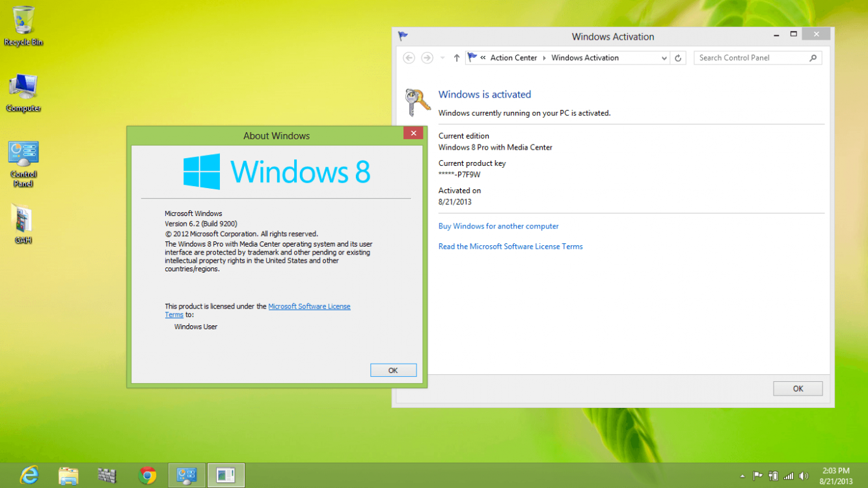Click the product key text *****-P7F9W

(459, 174)
